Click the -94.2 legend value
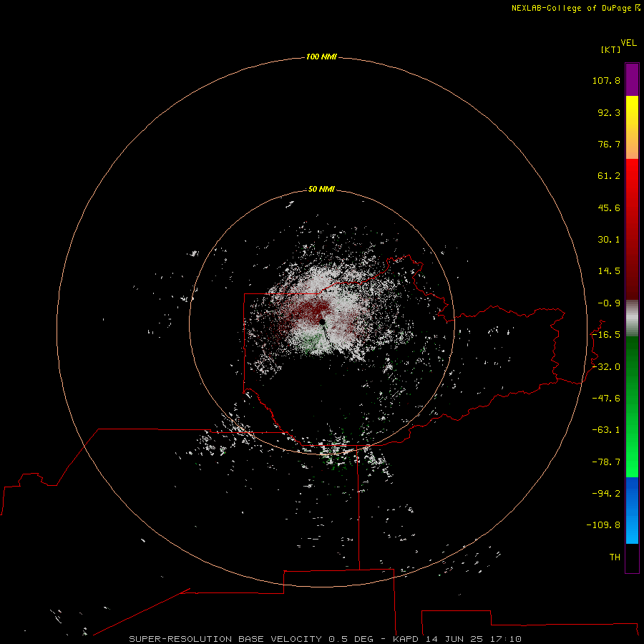 [x=606, y=494]
